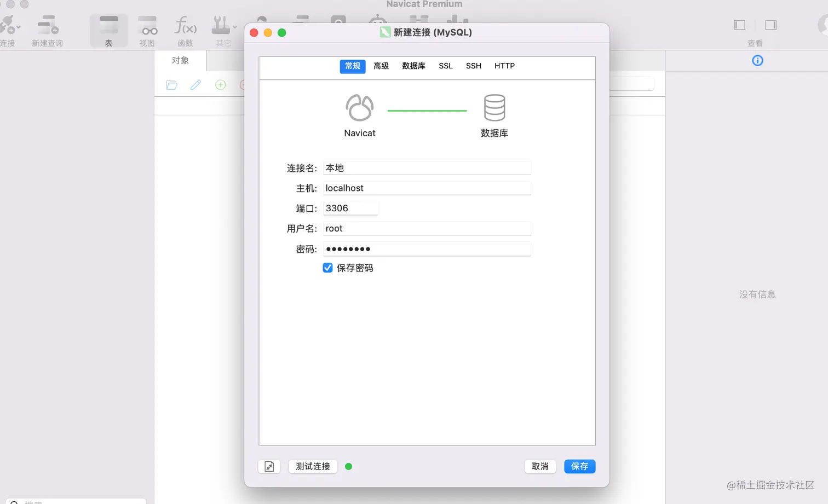The image size is (828, 504).
Task: Expand the Connection dropdown arrow in toolbar
Action: tap(19, 27)
